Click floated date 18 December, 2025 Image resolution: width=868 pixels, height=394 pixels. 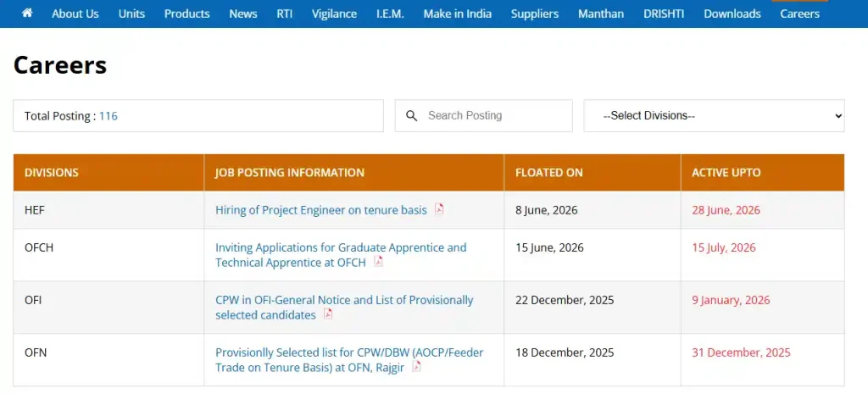point(565,352)
